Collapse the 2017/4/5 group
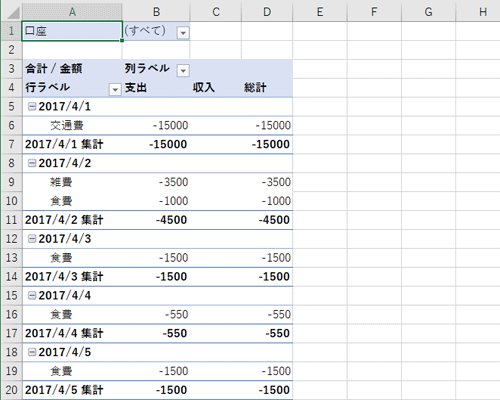This screenshot has height=400, width=500. pos(32,352)
